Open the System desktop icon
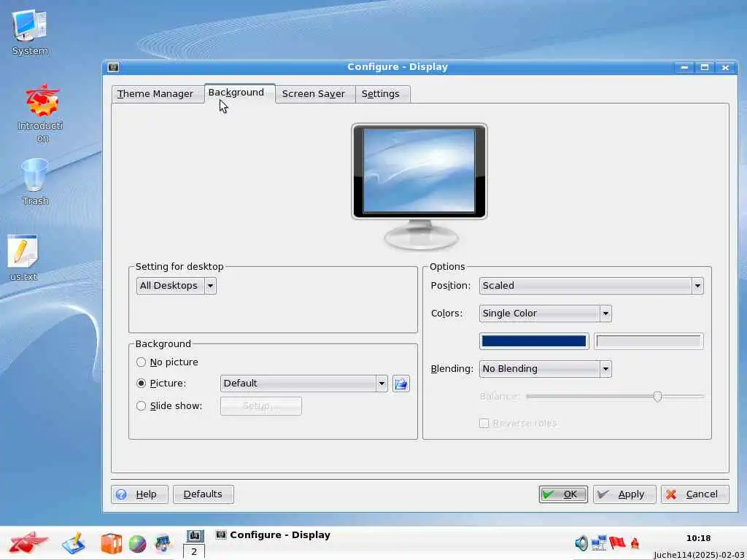This screenshot has height=560, width=747. tap(29, 32)
